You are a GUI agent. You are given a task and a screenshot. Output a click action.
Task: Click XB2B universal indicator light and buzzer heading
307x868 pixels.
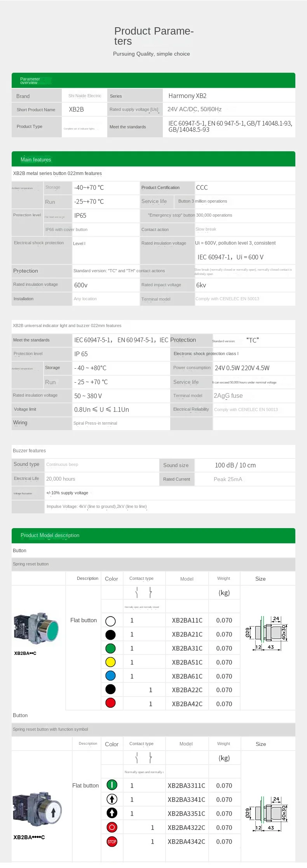point(67,325)
